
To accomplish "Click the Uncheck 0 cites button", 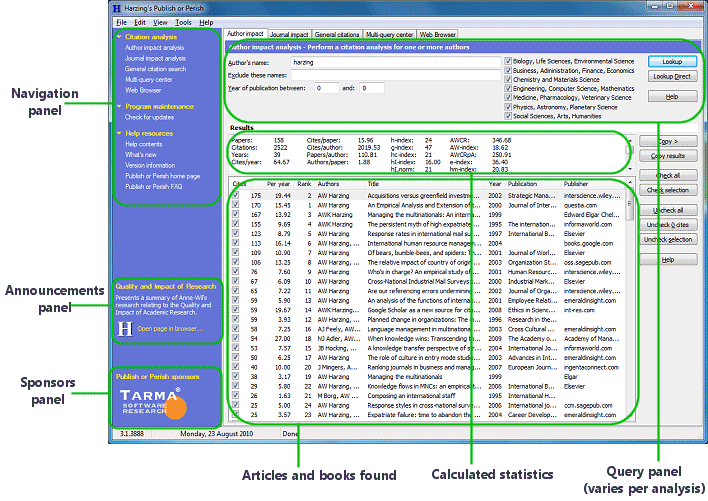I will pyautogui.click(x=668, y=225).
